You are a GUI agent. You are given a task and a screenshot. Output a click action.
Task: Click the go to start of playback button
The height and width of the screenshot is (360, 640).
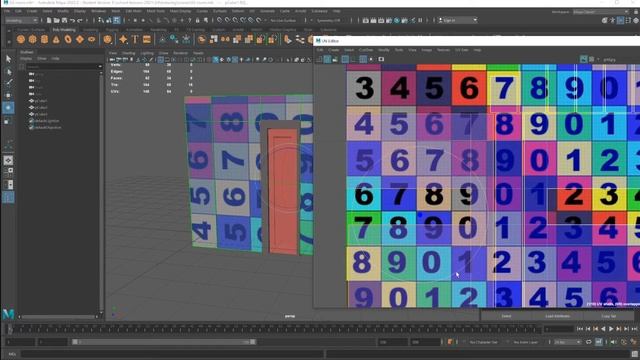click(580, 329)
